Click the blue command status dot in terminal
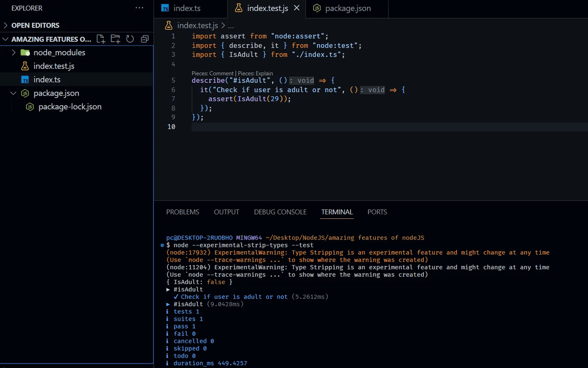The image size is (588, 368). [x=162, y=244]
